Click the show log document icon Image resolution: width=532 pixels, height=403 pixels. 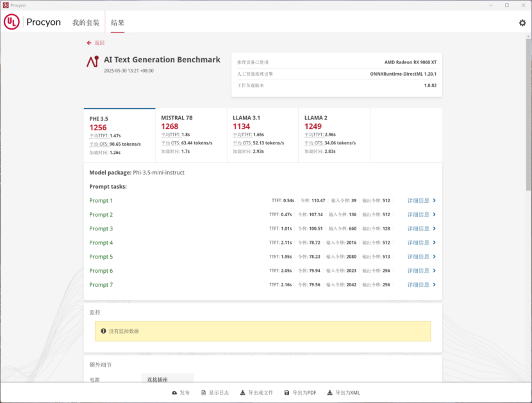[203, 393]
